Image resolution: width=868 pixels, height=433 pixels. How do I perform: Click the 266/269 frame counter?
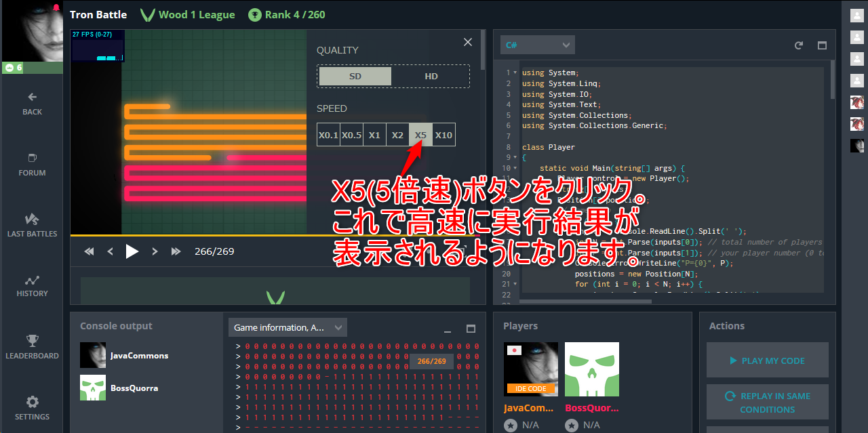click(x=214, y=251)
